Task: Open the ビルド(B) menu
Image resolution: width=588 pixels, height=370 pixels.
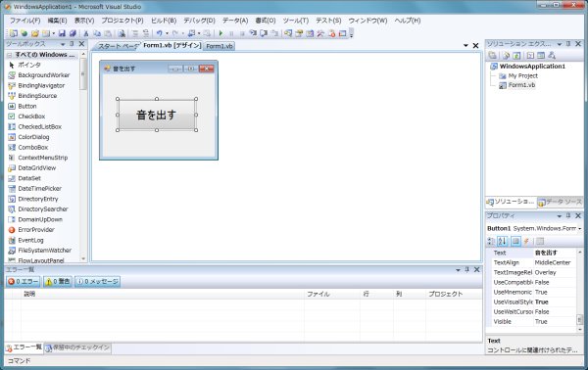Action: [164, 21]
